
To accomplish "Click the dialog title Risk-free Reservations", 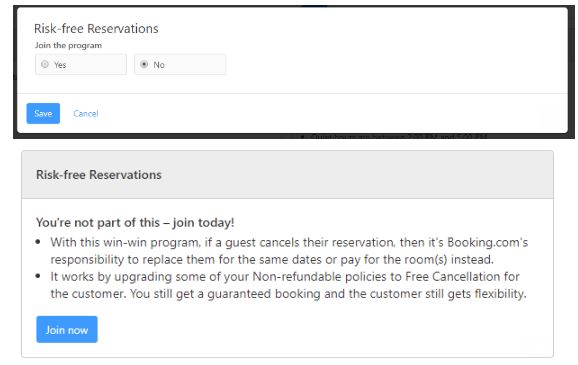I will pos(96,28).
